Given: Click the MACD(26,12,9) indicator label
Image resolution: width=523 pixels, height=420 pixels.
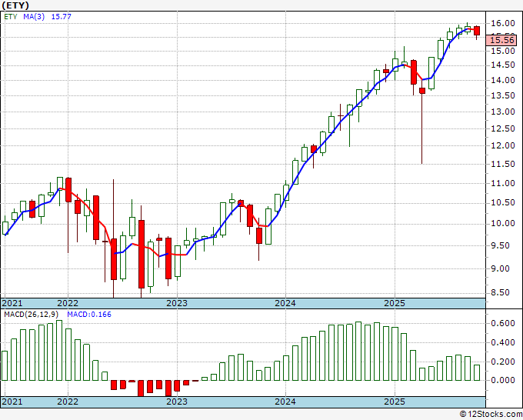Looking at the screenshot, I should pos(31,315).
